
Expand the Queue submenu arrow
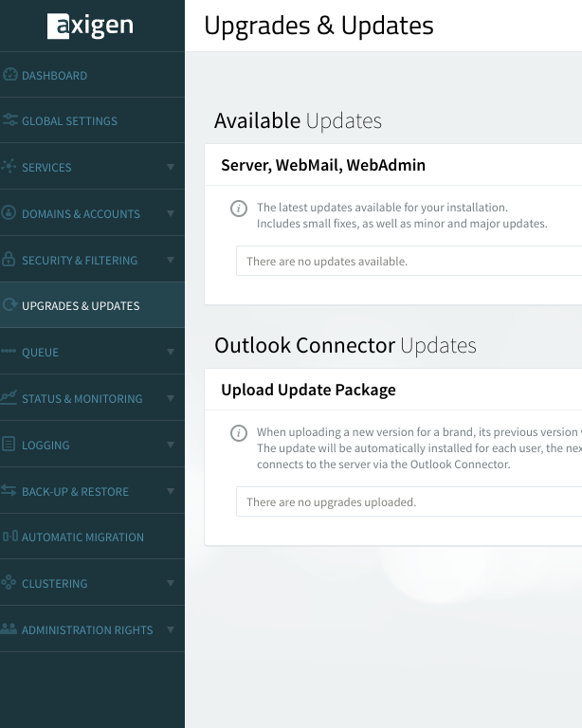click(x=171, y=352)
